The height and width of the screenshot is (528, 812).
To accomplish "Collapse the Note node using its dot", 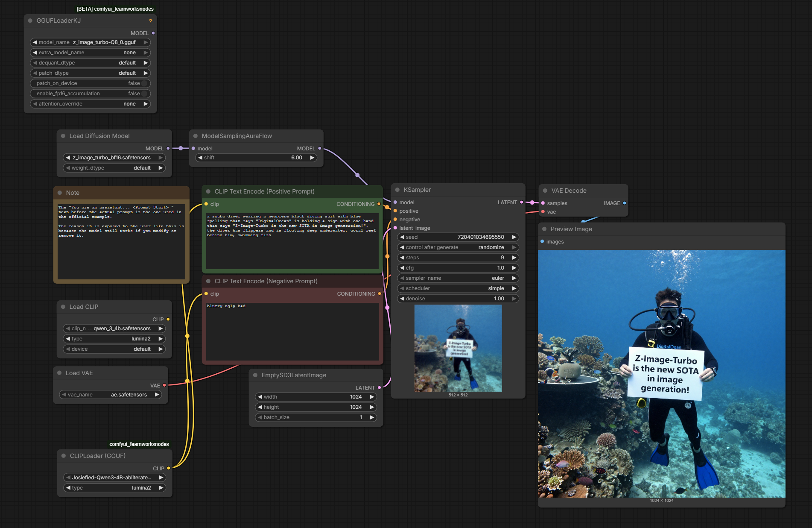I will [x=60, y=193].
